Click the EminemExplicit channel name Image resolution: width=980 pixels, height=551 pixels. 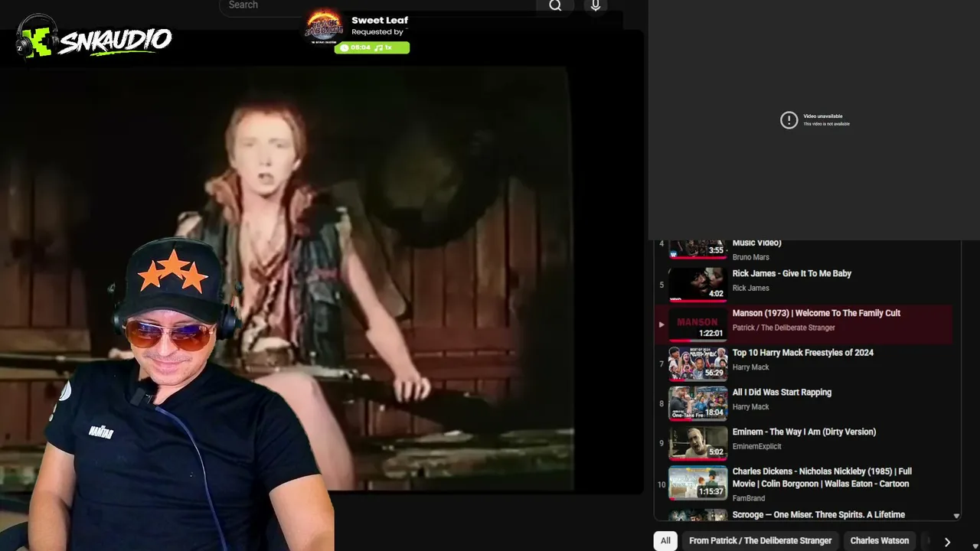pos(756,447)
